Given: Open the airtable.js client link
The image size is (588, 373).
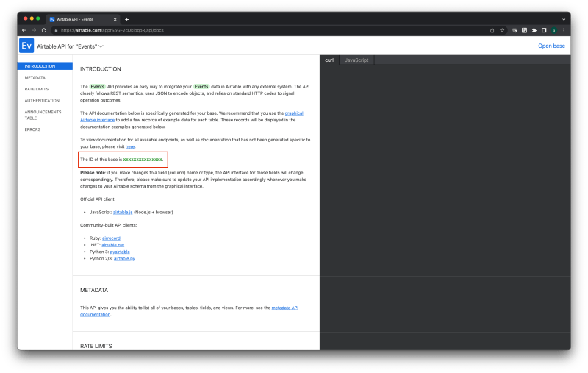Looking at the screenshot, I should 123,213.
